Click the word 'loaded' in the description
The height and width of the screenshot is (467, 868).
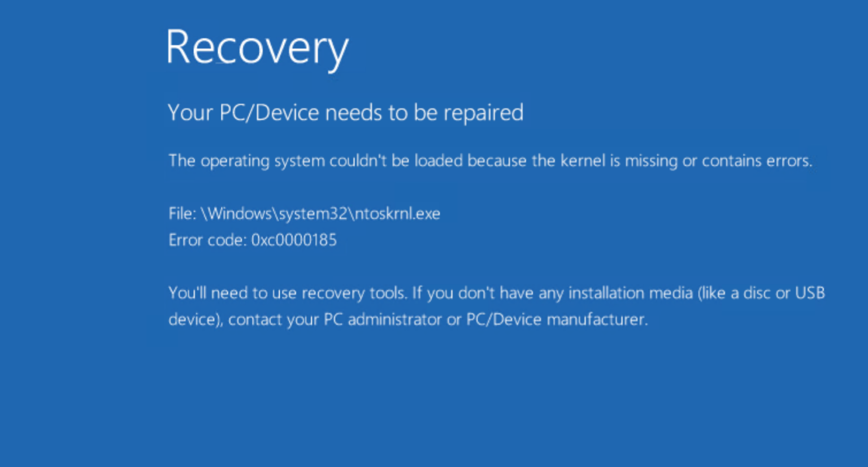439,161
